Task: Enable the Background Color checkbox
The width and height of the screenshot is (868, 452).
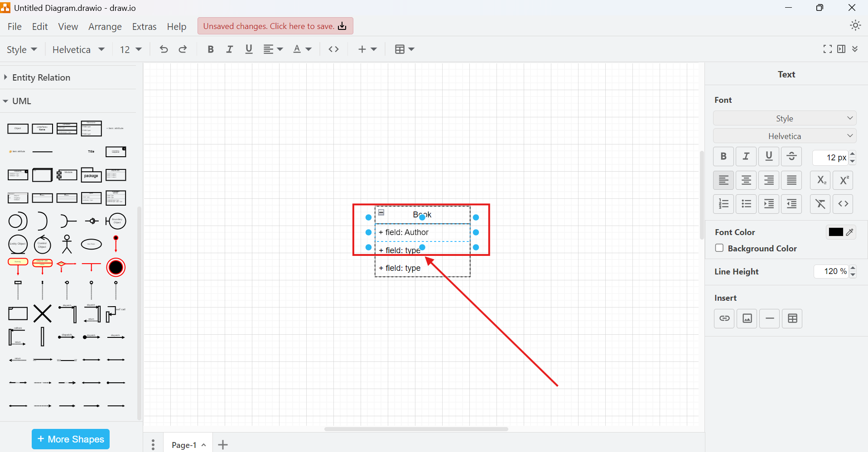Action: tap(719, 248)
